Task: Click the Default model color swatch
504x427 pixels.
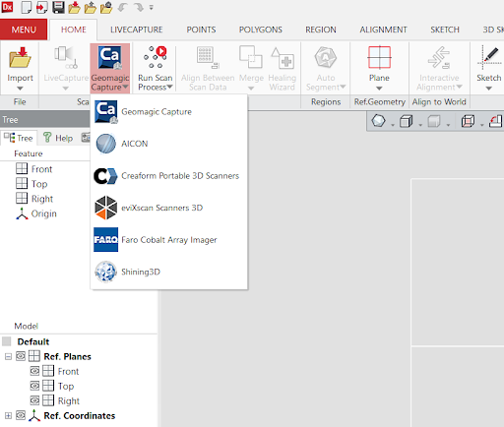Action: (7, 341)
